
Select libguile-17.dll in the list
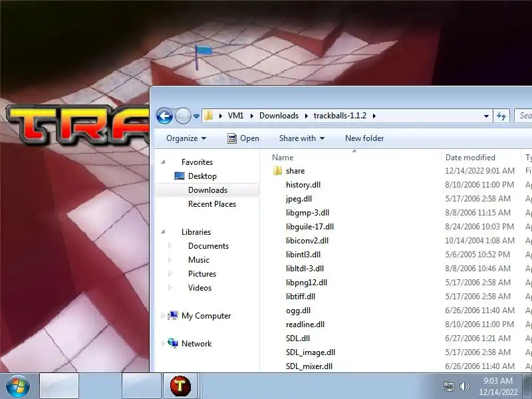pos(310,227)
